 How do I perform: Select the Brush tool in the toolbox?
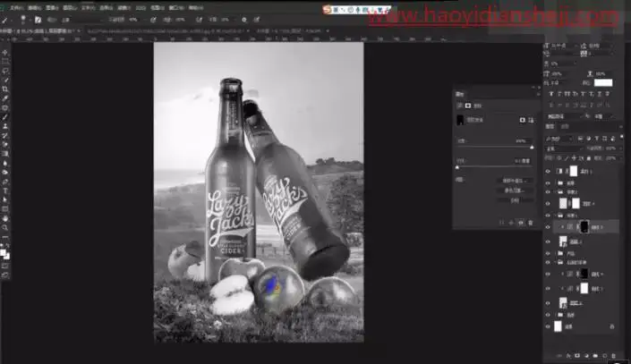[x=5, y=117]
